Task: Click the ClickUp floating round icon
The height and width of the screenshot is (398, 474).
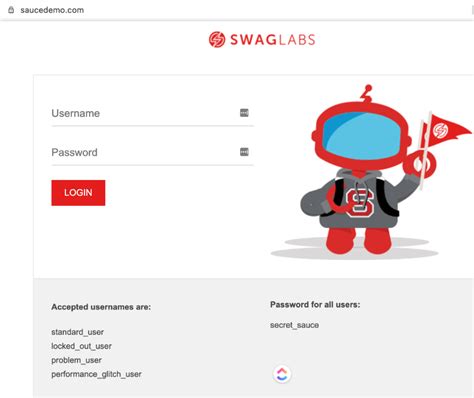Action: 282,374
